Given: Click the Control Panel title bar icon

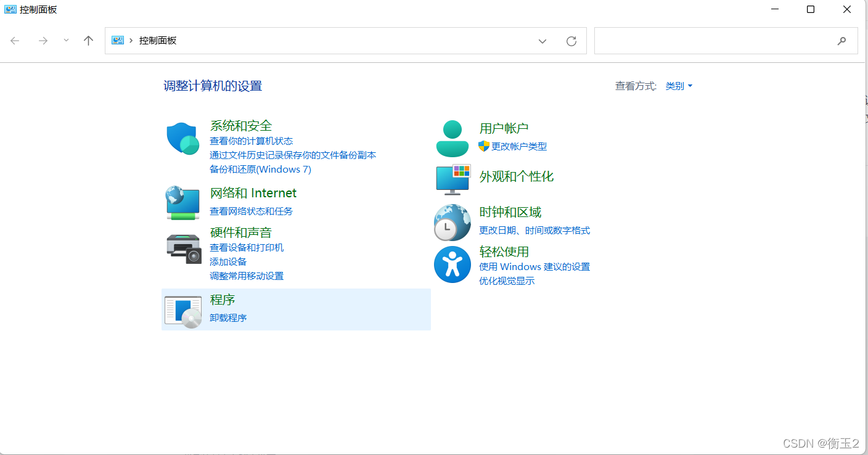Looking at the screenshot, I should (10, 9).
